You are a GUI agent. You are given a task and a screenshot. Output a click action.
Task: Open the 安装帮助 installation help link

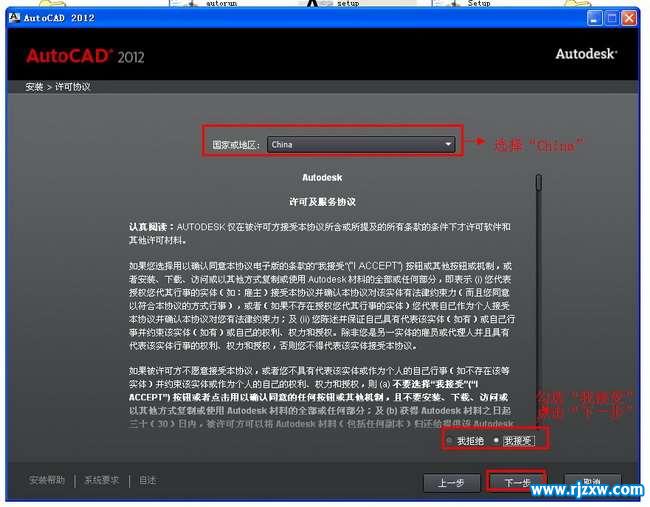click(47, 480)
